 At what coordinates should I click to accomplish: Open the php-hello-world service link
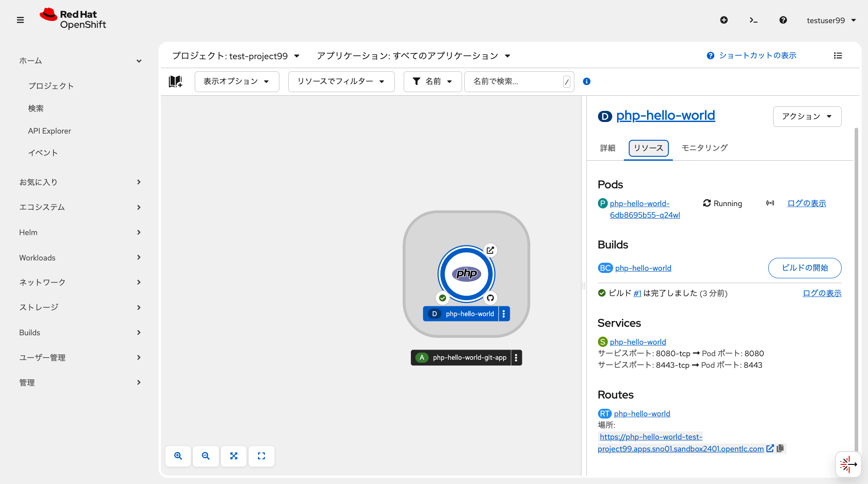638,342
